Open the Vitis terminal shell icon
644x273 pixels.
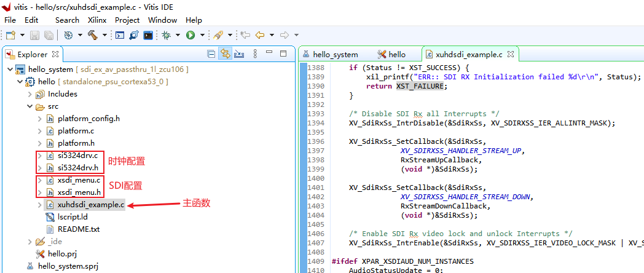148,36
